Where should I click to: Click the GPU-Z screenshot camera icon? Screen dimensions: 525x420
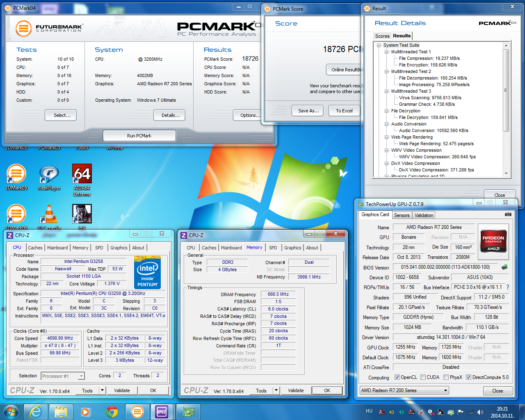508,214
